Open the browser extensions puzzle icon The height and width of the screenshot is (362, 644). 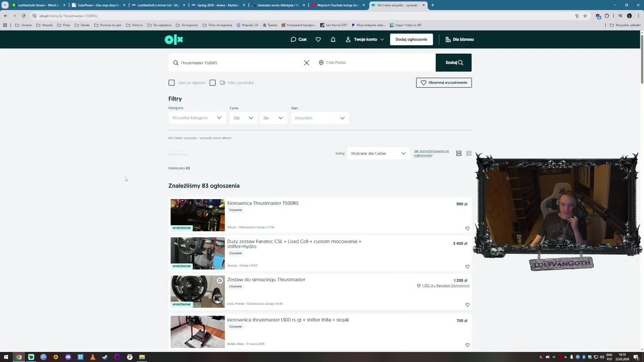coord(607,16)
